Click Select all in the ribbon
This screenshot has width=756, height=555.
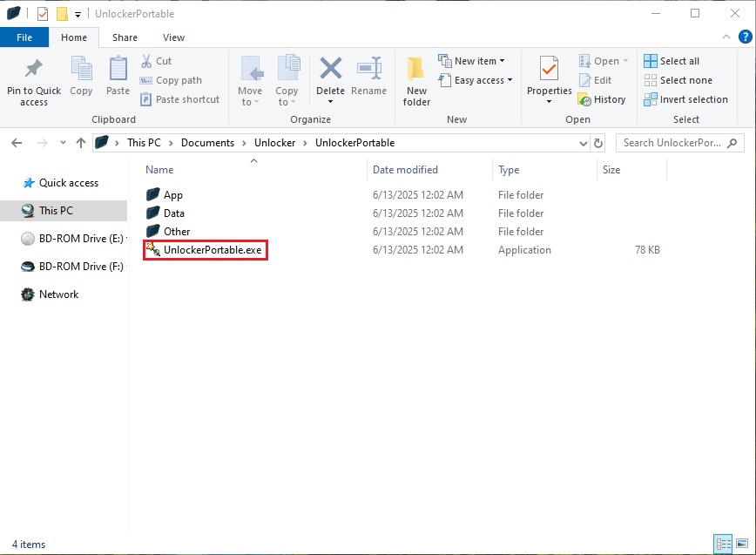pyautogui.click(x=672, y=61)
